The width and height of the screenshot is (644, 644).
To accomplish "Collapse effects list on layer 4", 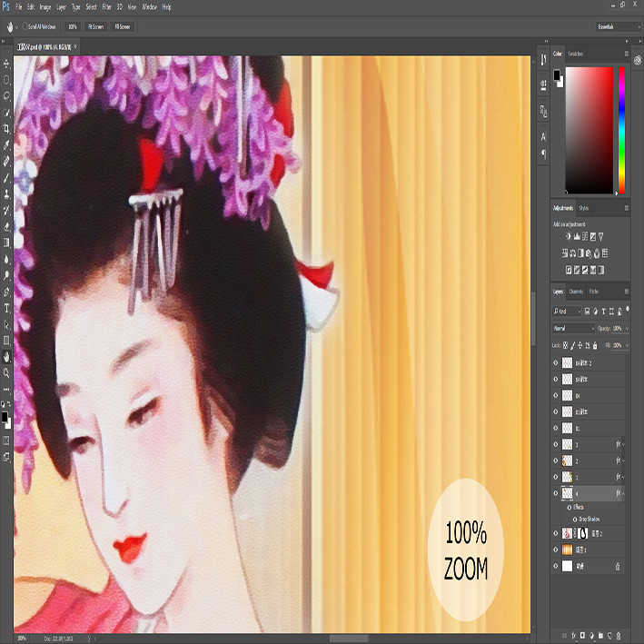I will point(623,493).
